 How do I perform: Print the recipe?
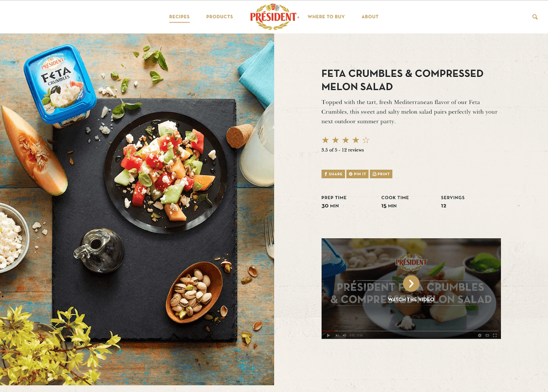click(x=381, y=174)
